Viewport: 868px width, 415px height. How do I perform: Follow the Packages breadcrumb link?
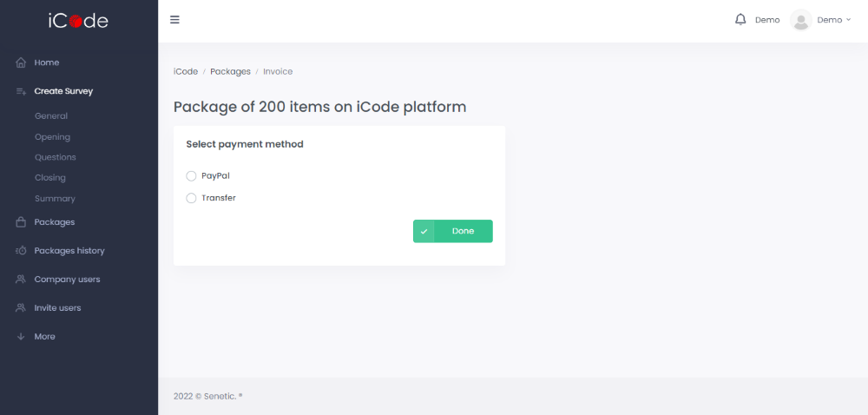tap(230, 71)
